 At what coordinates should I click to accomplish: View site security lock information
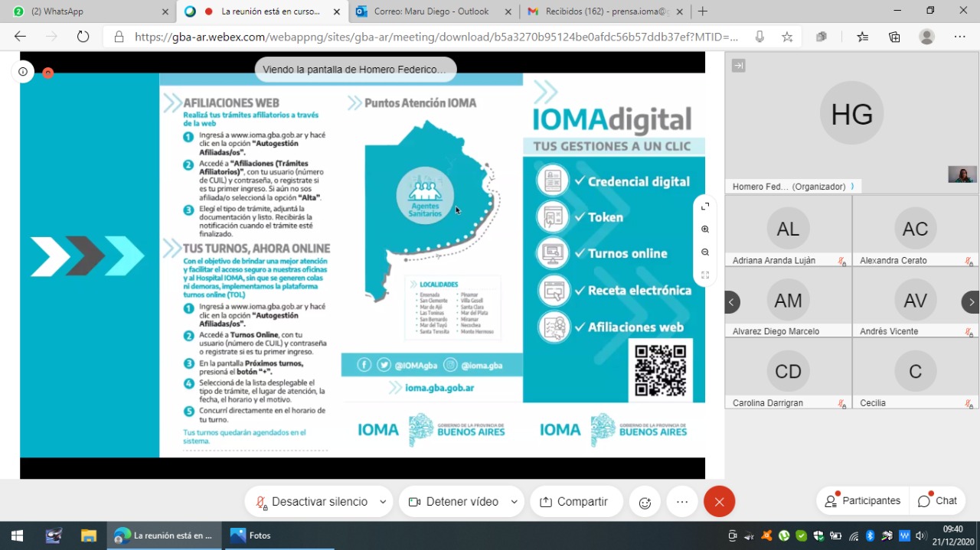coord(119,37)
